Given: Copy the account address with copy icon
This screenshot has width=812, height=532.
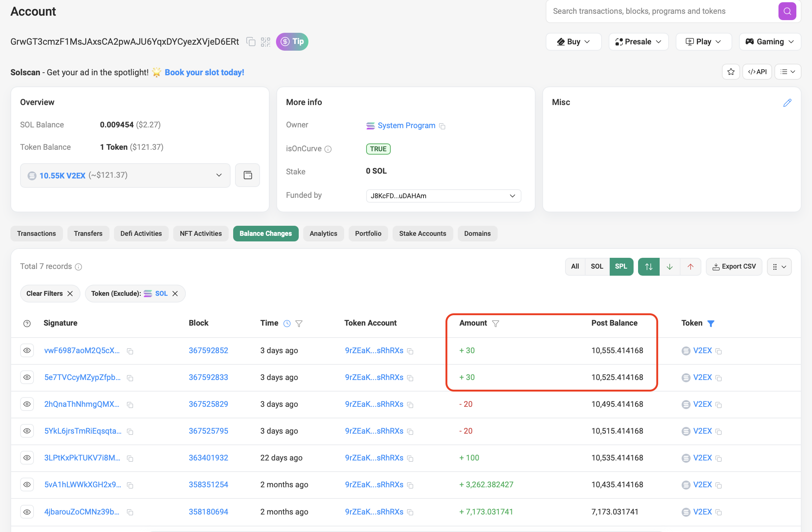Looking at the screenshot, I should [x=251, y=42].
